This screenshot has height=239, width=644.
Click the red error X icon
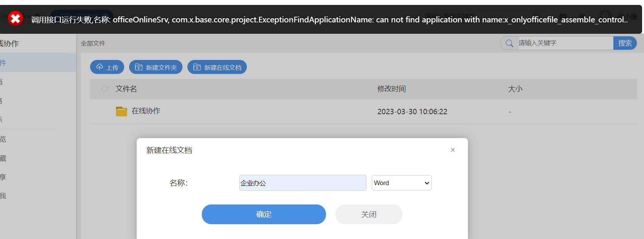click(16, 19)
